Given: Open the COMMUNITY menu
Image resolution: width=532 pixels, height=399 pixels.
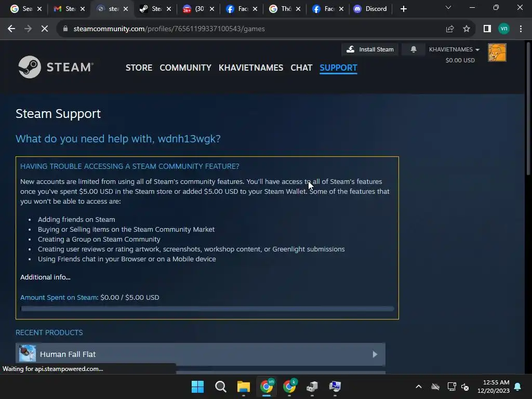Looking at the screenshot, I should tap(185, 68).
